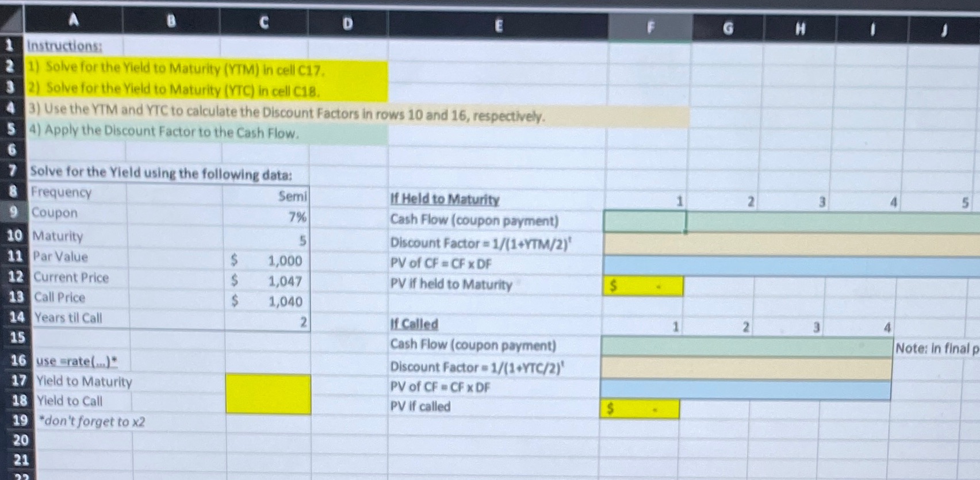Select the "Years til Call" label cell
This screenshot has width=980, height=480.
pos(68,317)
